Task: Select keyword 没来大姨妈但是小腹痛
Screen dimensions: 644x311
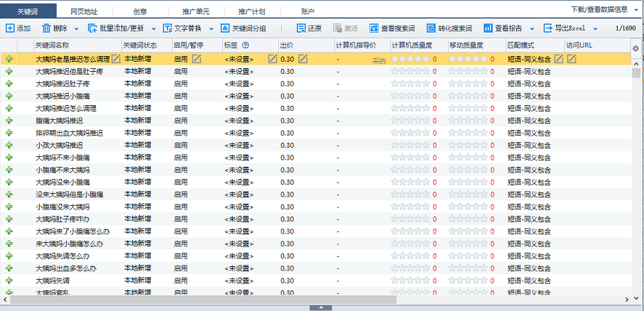Action: (x=69, y=195)
